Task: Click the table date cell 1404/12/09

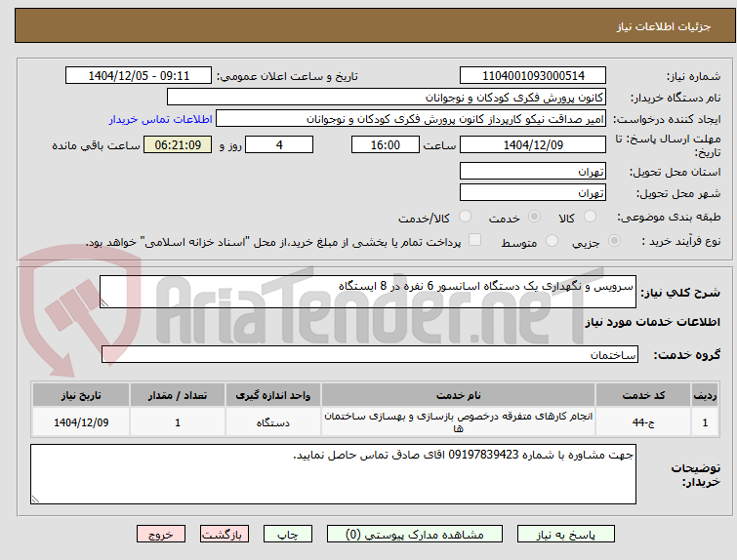Action: click(81, 422)
